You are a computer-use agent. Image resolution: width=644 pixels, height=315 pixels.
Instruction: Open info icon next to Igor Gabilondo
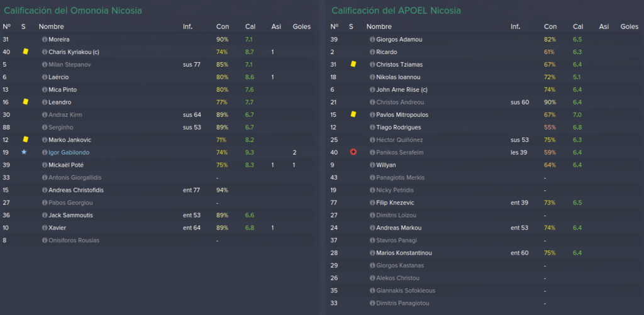coord(45,152)
